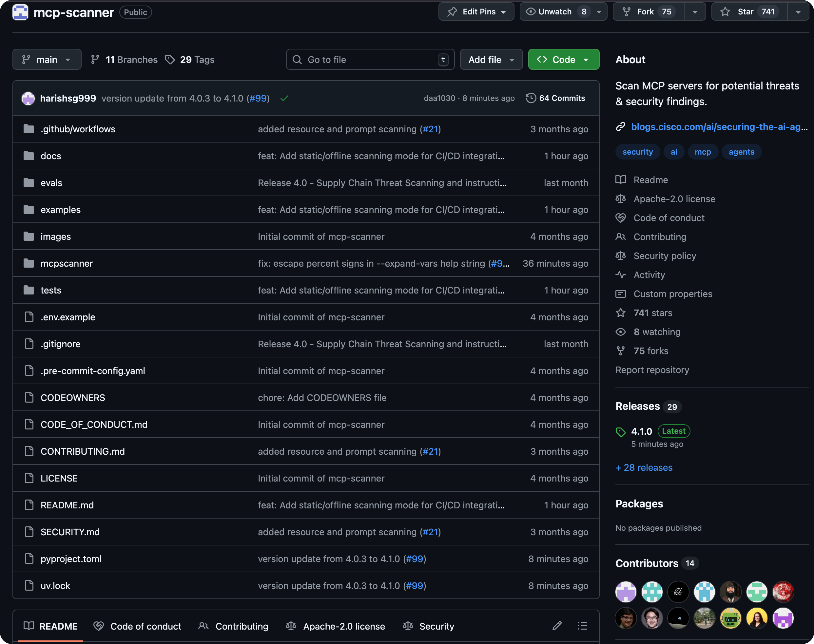
Task: Click the security topic tag
Action: click(x=637, y=152)
